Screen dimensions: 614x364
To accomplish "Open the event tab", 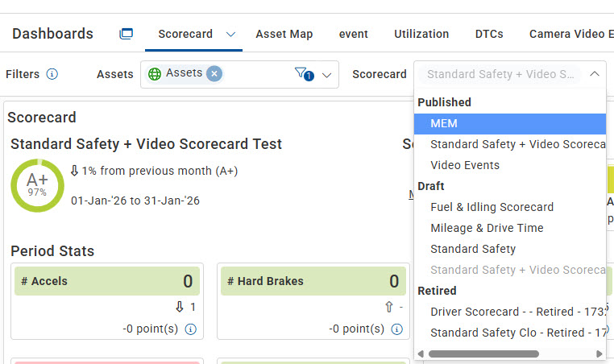I will 353,34.
